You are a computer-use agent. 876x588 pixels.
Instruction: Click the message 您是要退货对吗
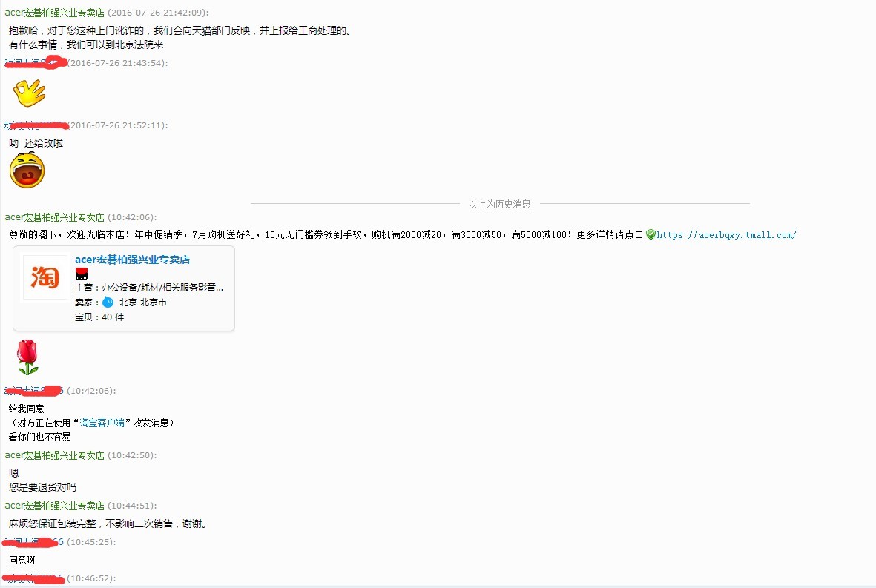[x=42, y=487]
